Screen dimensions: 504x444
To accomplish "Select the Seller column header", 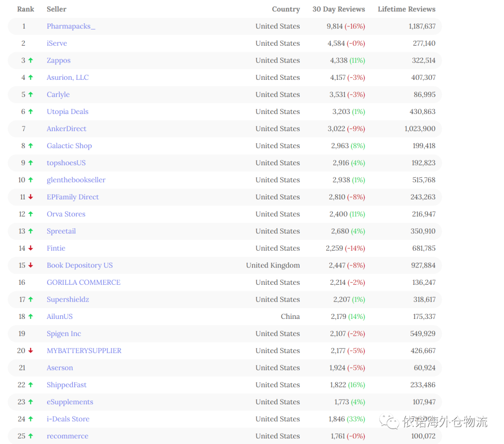I will (x=56, y=9).
